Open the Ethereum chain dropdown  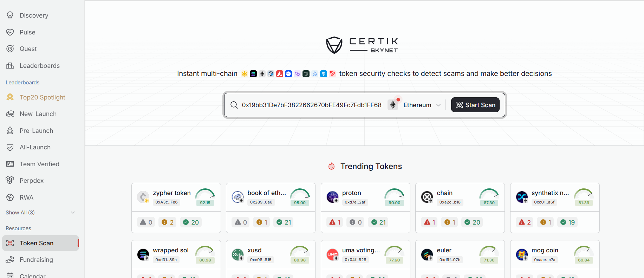pyautogui.click(x=422, y=105)
